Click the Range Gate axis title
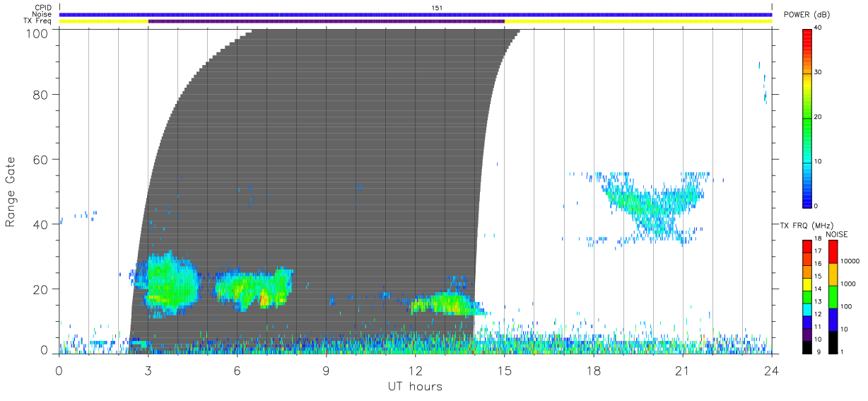Viewport: 868px width, 401px height. 11,192
